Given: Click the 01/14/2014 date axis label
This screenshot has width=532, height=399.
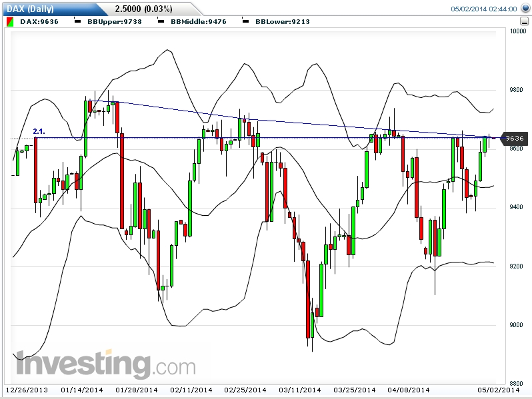Looking at the screenshot, I should coord(82,390).
